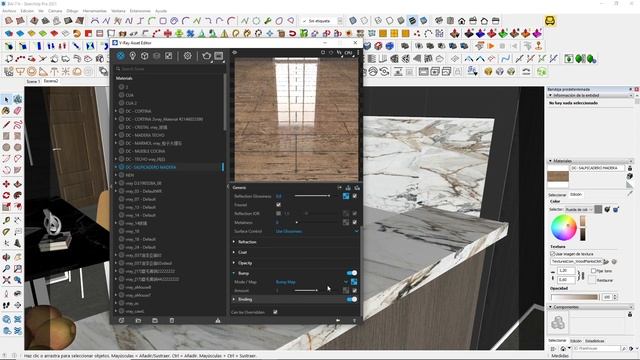Click Save asset to file icon
Viewport: 640px width, 360px height.
click(155, 320)
